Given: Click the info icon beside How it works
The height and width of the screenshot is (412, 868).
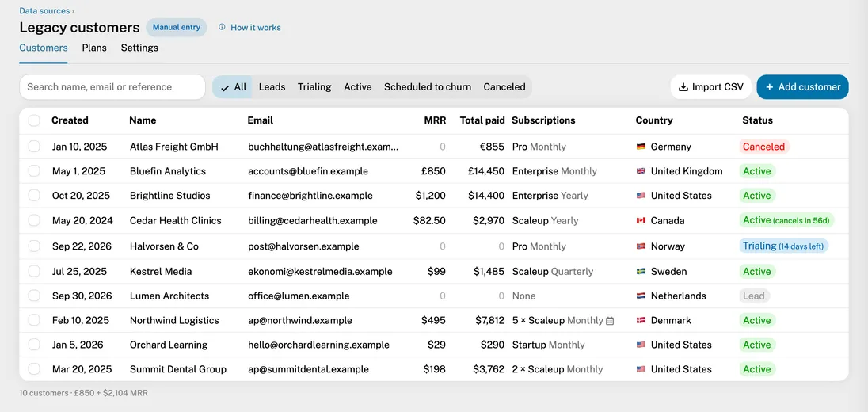Looking at the screenshot, I should [x=222, y=27].
